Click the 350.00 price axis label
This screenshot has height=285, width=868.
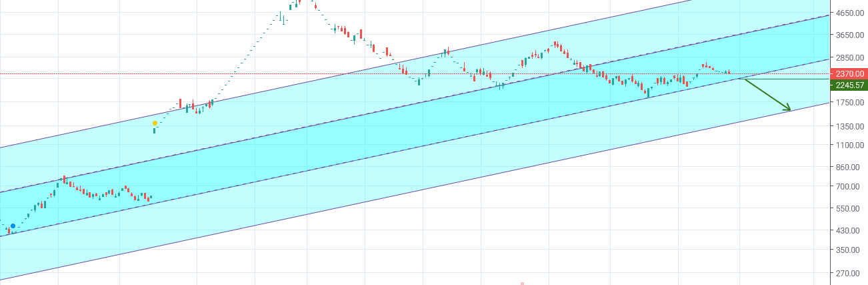coord(849,250)
